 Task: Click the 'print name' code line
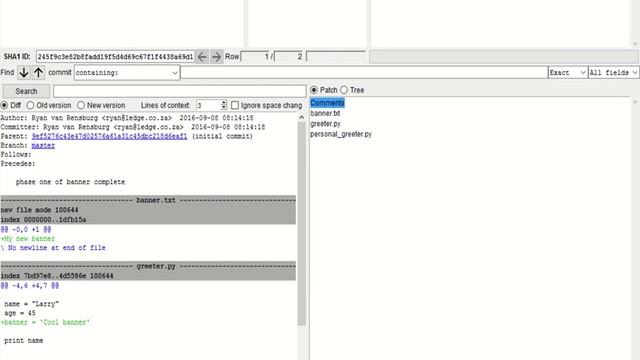24,340
